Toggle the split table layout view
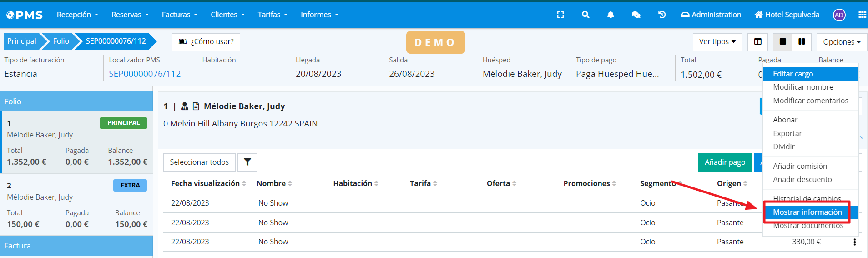 758,42
